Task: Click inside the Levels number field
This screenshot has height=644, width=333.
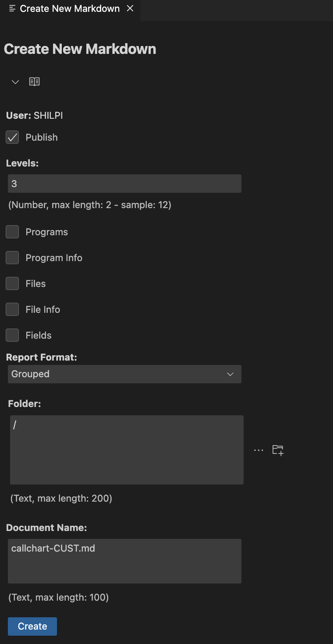Action: click(124, 184)
